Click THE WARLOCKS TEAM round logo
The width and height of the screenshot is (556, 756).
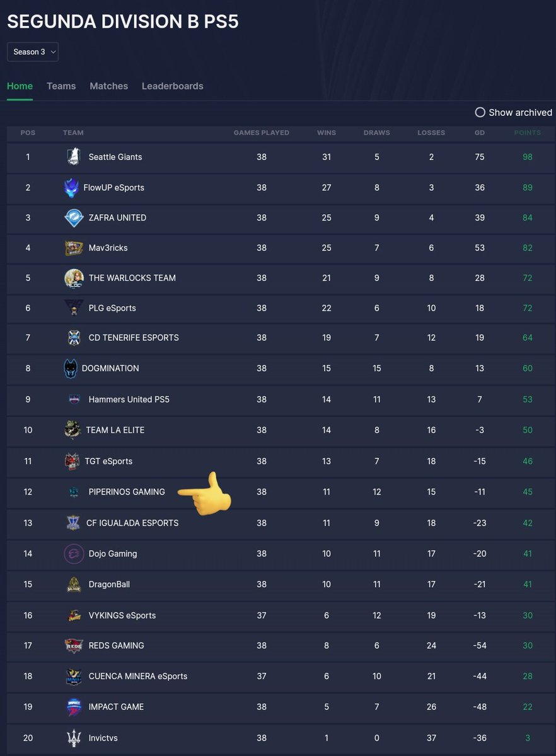(x=74, y=278)
